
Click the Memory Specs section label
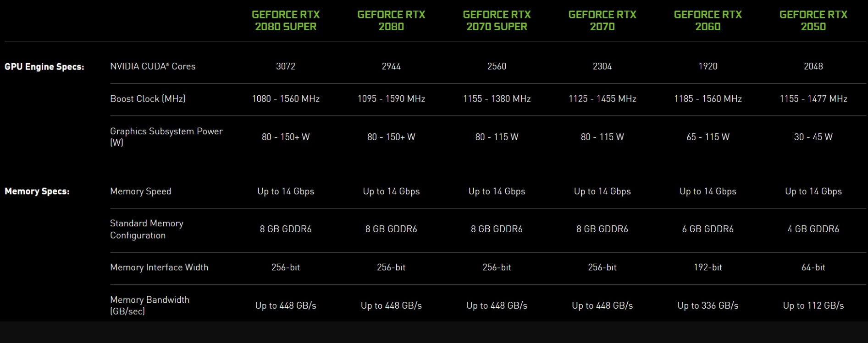[x=37, y=191]
